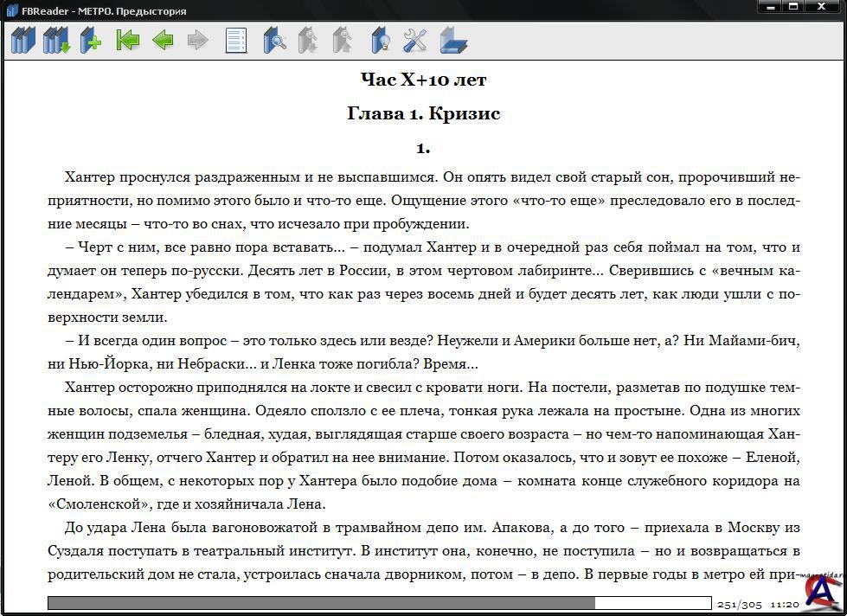The width and height of the screenshot is (847, 616).
Task: Click the find previous icon
Action: click(309, 41)
